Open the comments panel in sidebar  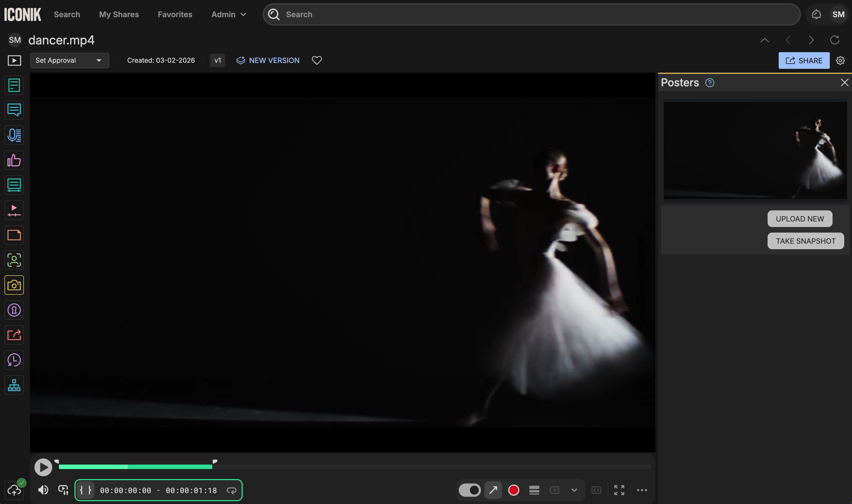click(x=14, y=110)
